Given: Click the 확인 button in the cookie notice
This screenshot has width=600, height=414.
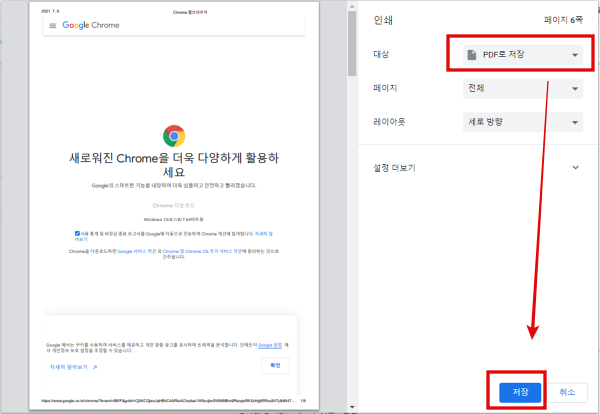Looking at the screenshot, I should pos(276,365).
